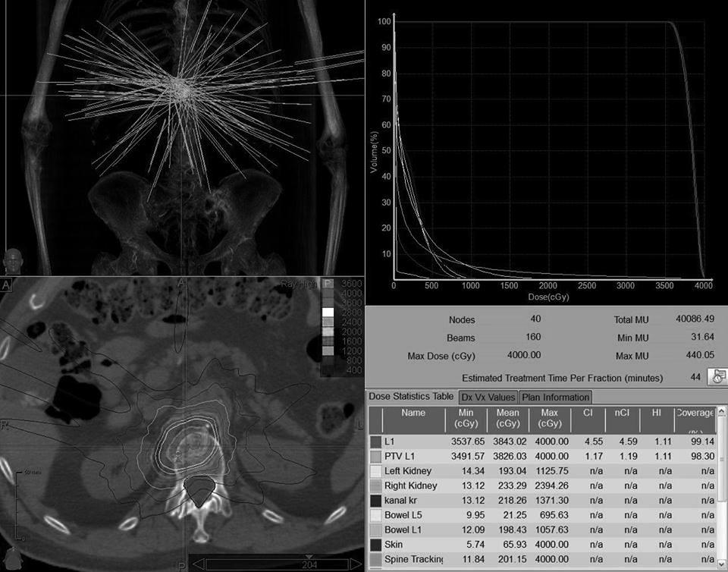
Task: Click the Left Kidney color swatch
Action: click(375, 471)
